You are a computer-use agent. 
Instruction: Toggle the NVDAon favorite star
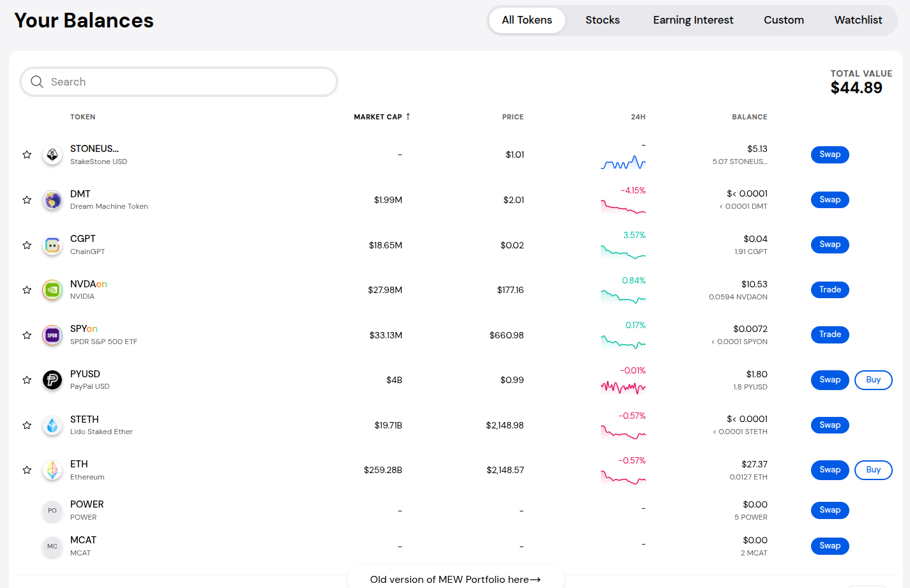[x=27, y=290]
